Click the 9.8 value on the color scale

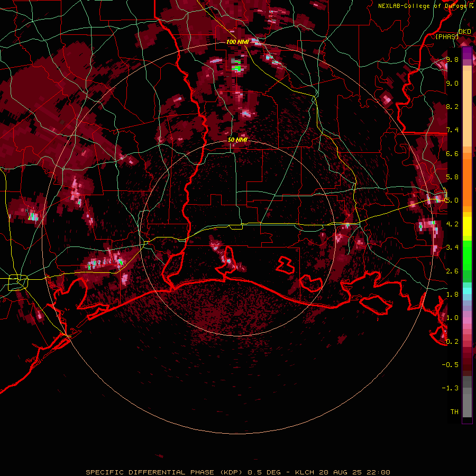pyautogui.click(x=452, y=60)
